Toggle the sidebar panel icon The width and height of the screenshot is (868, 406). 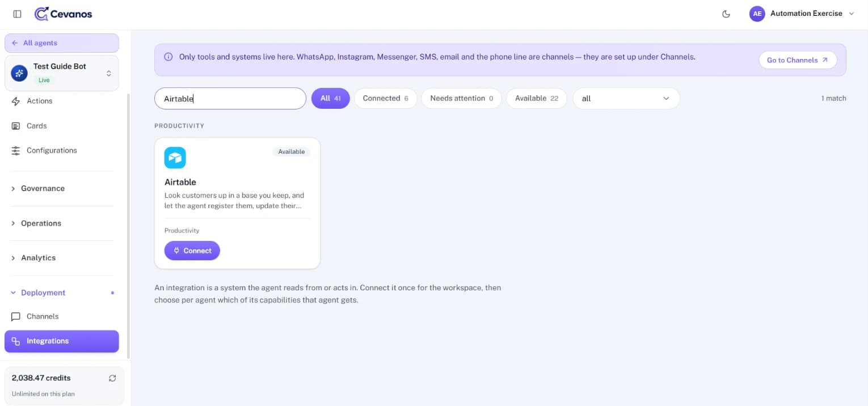coord(17,14)
